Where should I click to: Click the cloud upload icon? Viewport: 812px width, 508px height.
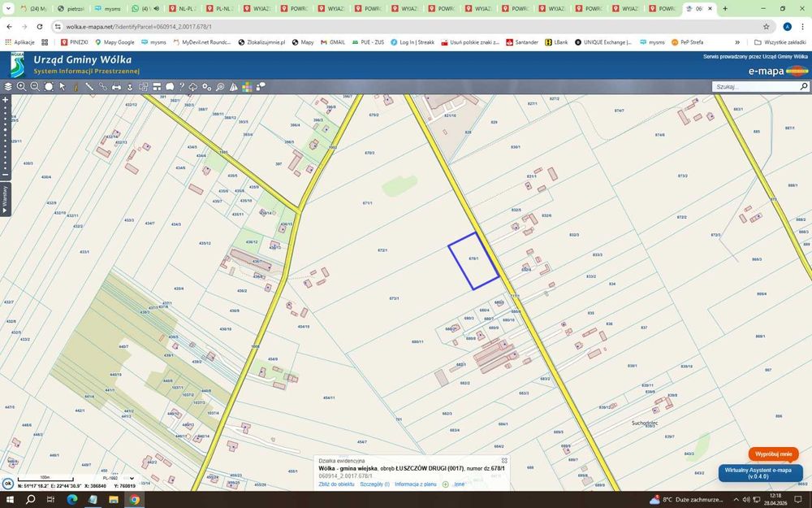pos(193,87)
